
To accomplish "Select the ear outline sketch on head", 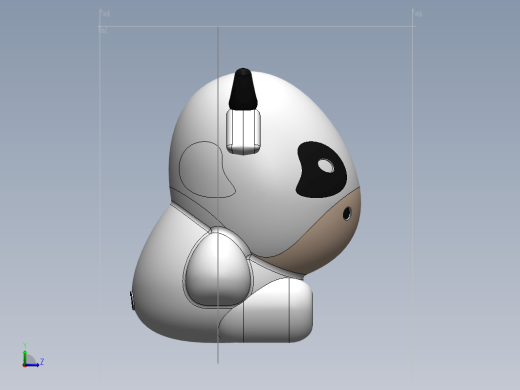I will coord(207,169).
